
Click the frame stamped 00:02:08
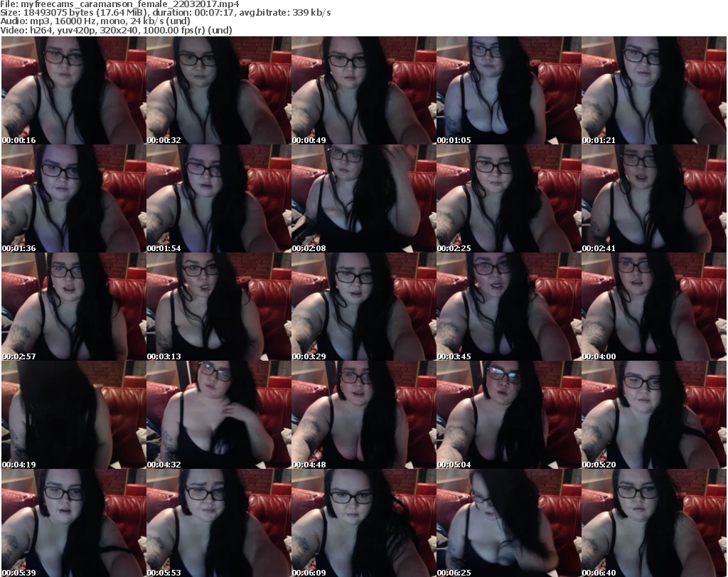tap(363, 198)
